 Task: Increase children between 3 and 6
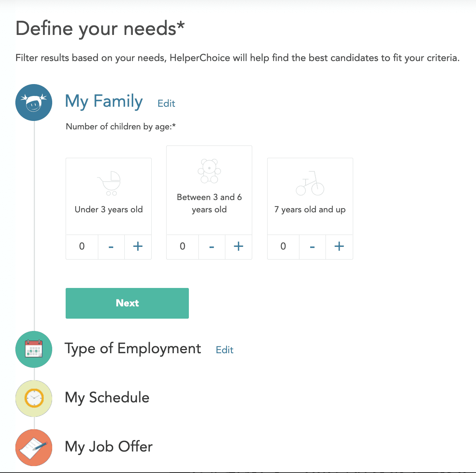coord(238,246)
